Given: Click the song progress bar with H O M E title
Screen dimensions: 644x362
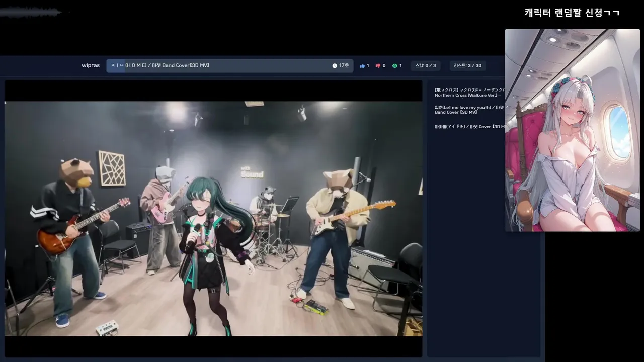Looking at the screenshot, I should (230, 66).
